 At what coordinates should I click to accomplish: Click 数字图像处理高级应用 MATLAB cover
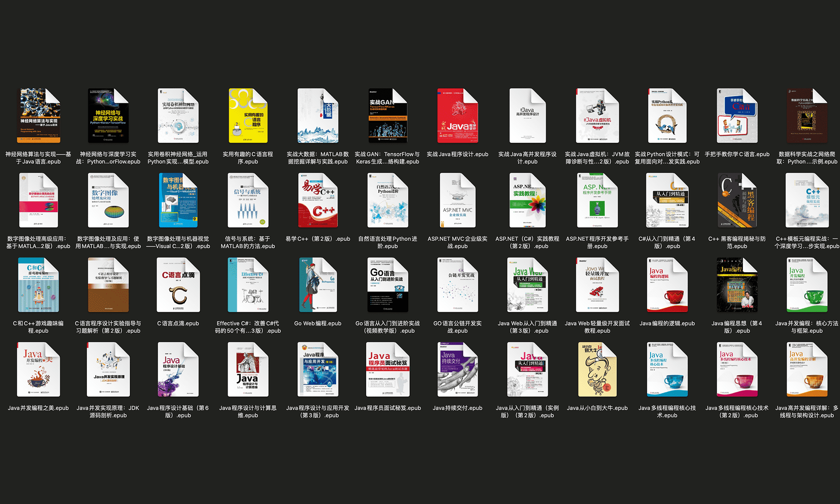pos(38,200)
